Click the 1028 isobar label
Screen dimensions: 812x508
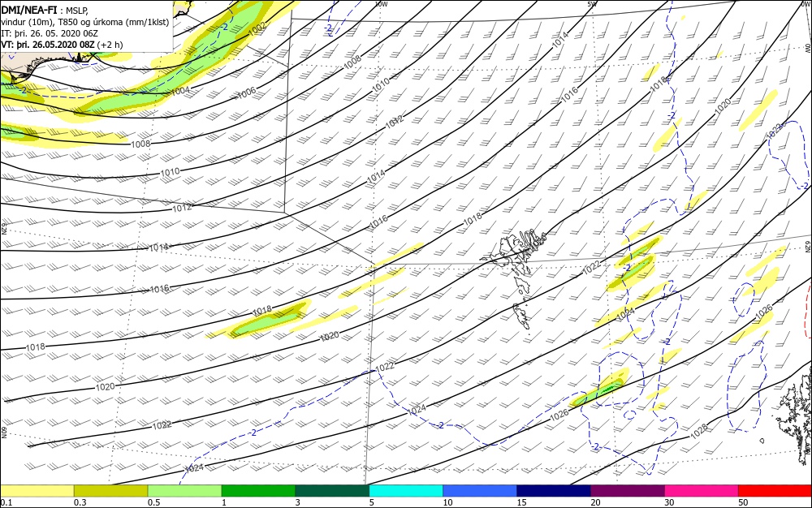click(699, 431)
